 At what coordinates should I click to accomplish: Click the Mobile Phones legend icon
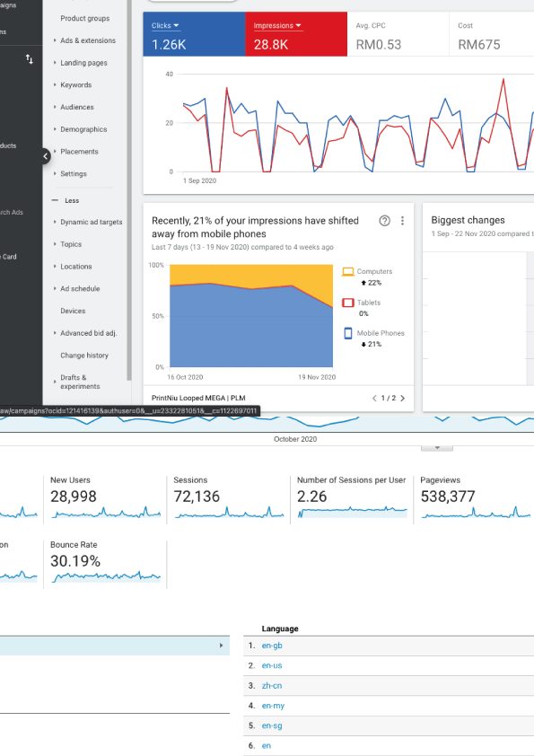coord(348,333)
